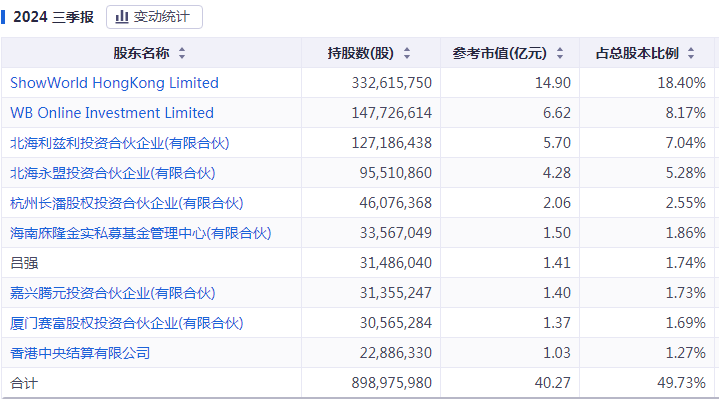Select the 吕强 shareholder row name

(24, 263)
